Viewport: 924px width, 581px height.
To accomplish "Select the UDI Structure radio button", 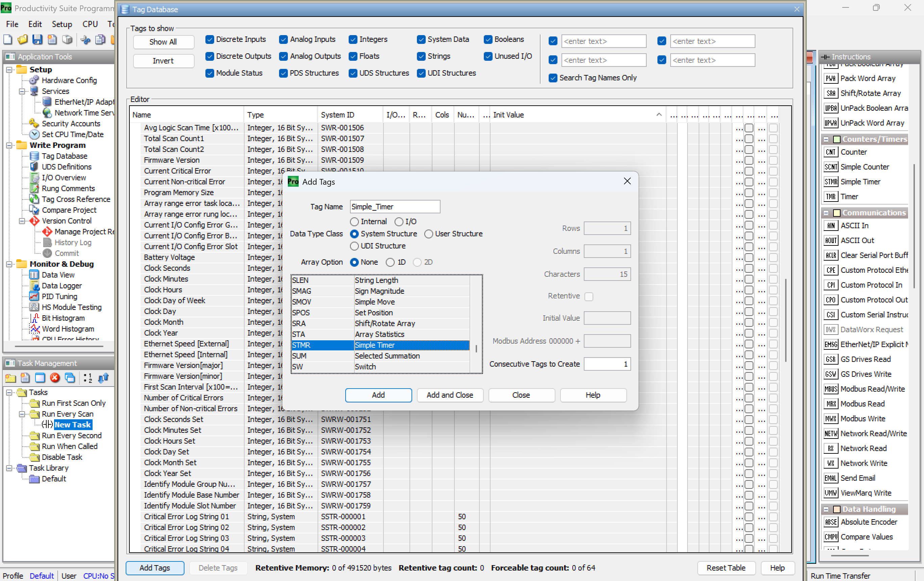I will click(x=354, y=246).
